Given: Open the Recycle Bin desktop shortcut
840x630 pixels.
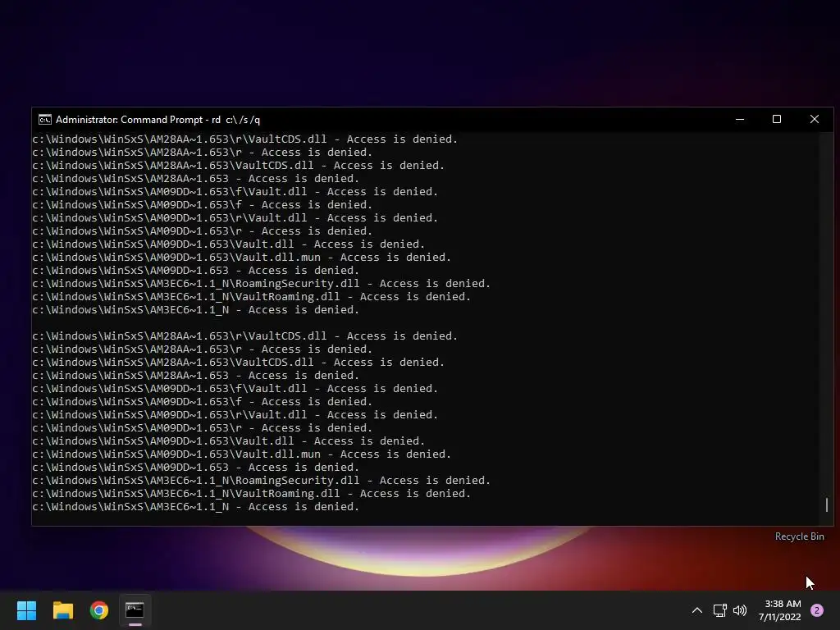Looking at the screenshot, I should click(x=799, y=536).
